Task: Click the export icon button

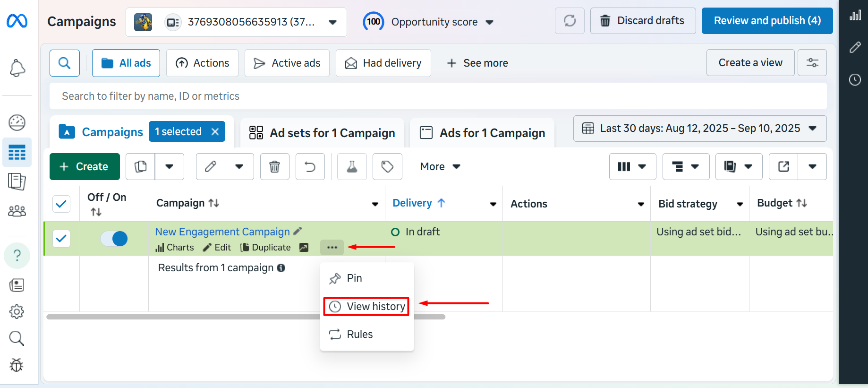Action: click(x=783, y=166)
